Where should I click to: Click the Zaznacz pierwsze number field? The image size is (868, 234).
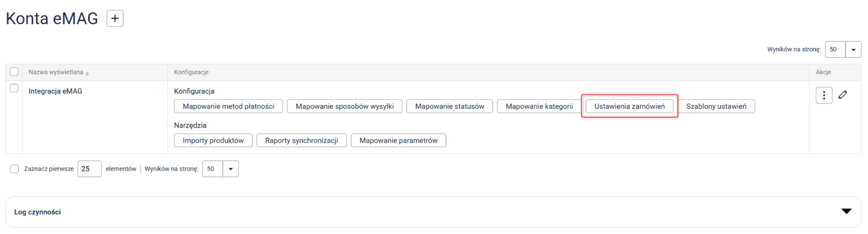[89, 169]
